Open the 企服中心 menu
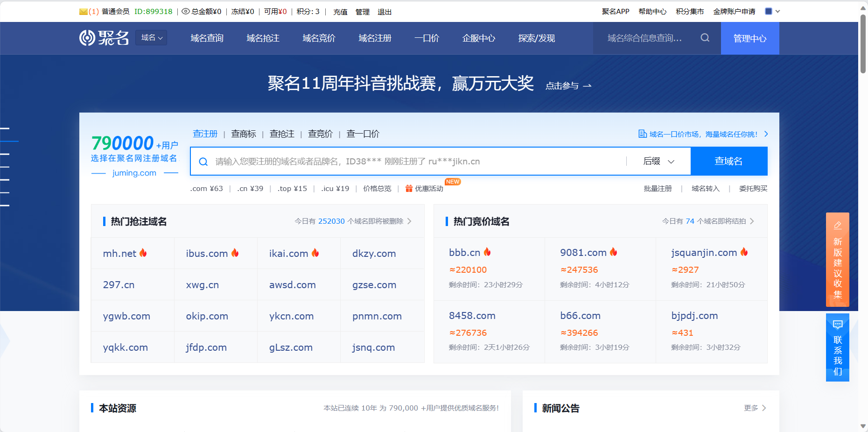The width and height of the screenshot is (868, 432). [479, 38]
